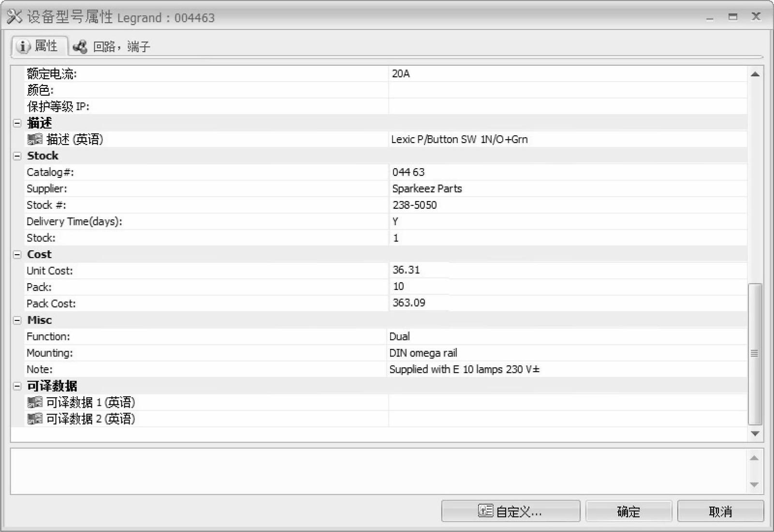This screenshot has height=532, width=774.
Task: Click the flag icon beside 可译数据 1 (英语)
Action: click(35, 403)
